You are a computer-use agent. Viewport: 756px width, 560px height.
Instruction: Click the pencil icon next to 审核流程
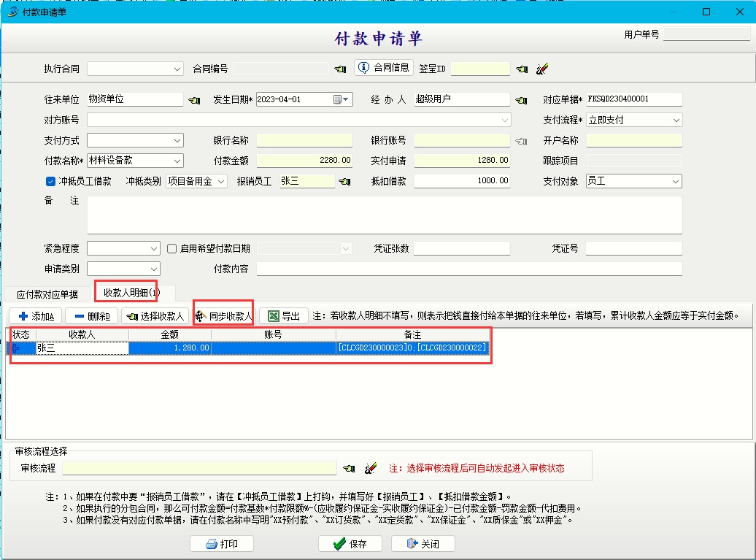tap(370, 468)
